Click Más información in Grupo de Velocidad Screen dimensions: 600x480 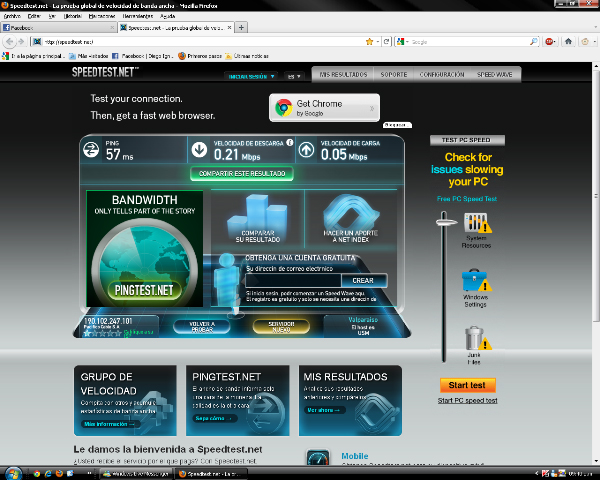pos(109,424)
